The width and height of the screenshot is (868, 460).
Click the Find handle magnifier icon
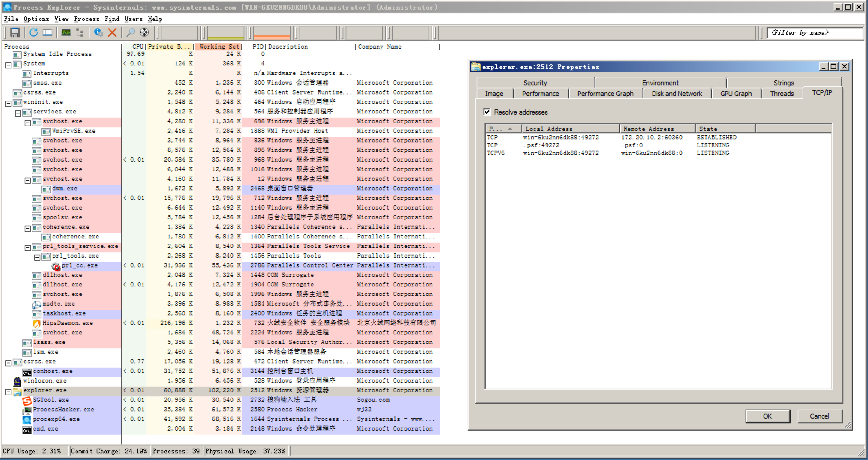[130, 32]
